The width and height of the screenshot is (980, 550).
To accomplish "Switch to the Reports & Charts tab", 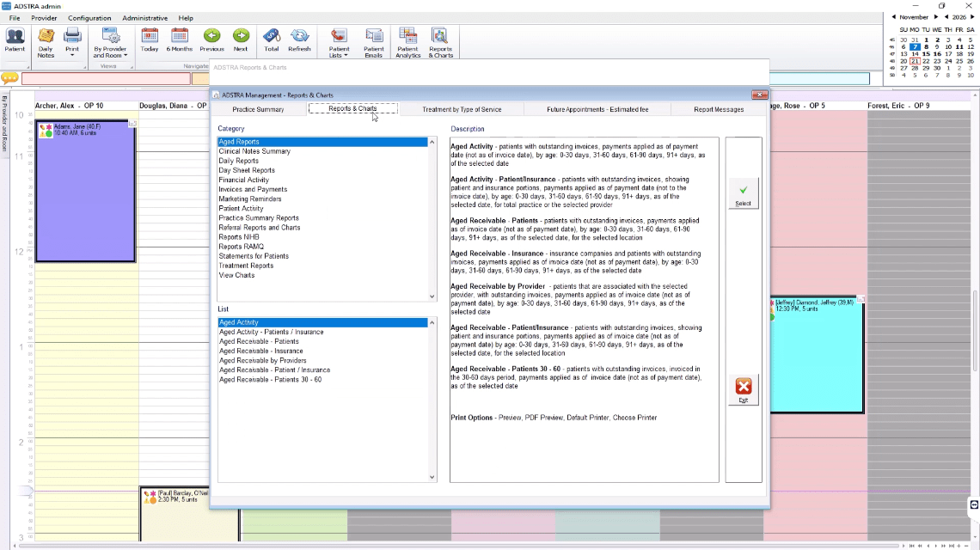I will [x=352, y=109].
